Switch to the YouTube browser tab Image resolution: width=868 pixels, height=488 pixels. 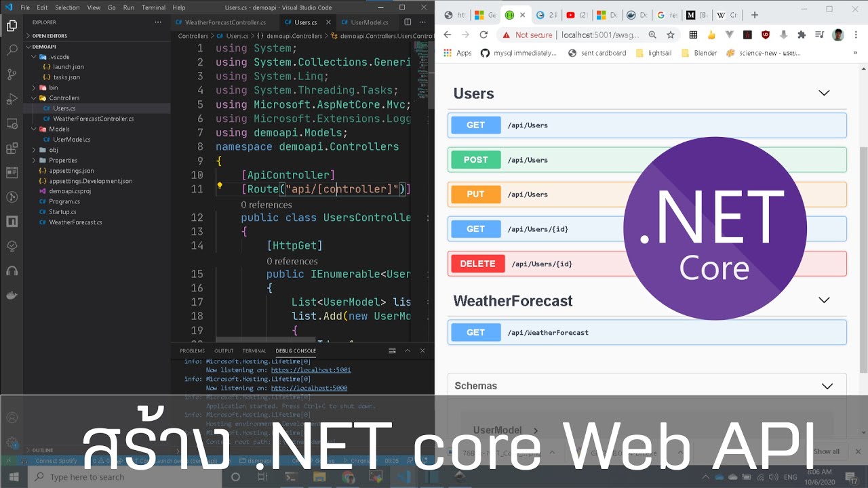[x=576, y=15]
